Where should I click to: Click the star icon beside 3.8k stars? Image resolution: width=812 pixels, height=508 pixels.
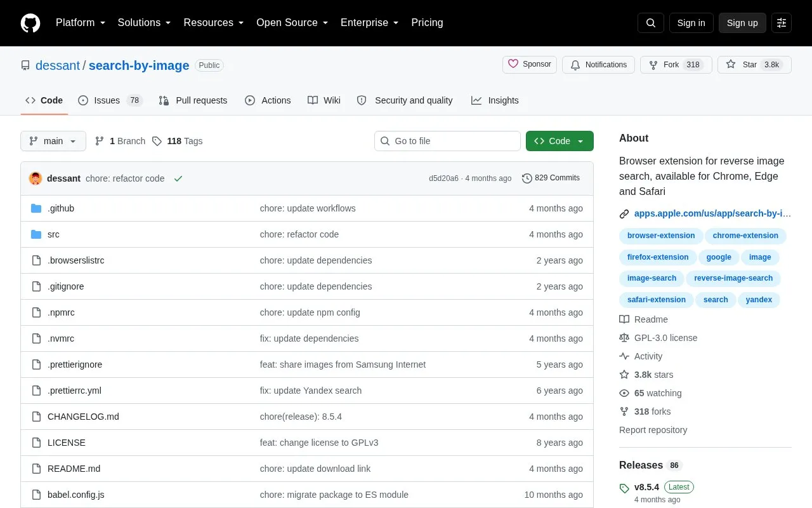(x=624, y=375)
